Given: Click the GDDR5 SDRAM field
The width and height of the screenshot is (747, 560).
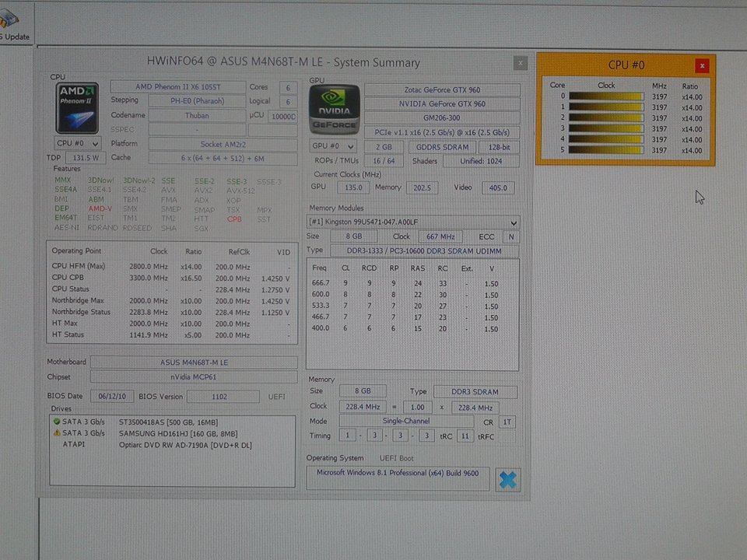Looking at the screenshot, I should pyautogui.click(x=442, y=147).
